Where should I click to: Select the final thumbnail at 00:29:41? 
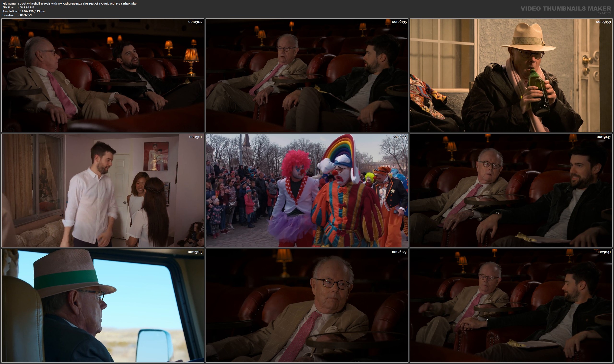(x=511, y=306)
